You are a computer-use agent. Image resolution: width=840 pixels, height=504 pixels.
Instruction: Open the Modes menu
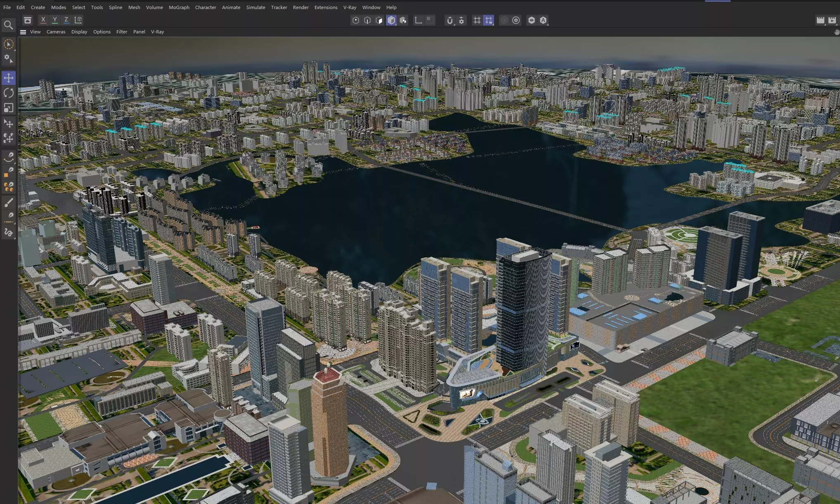(x=59, y=7)
